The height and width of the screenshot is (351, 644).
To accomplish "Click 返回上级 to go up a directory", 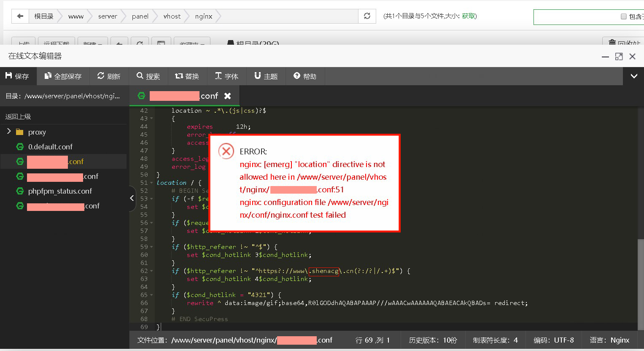I will (18, 116).
